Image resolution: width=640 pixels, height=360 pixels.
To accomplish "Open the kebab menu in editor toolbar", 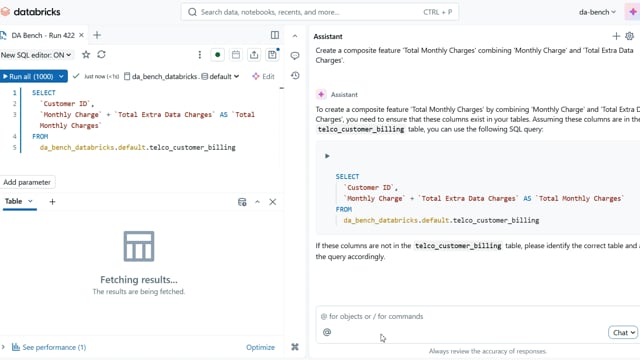I will pyautogui.click(x=200, y=55).
